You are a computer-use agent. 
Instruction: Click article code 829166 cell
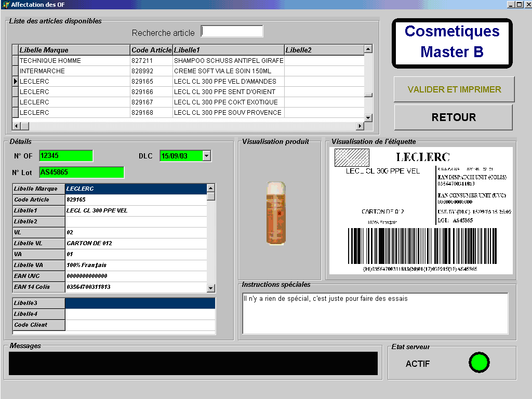coord(151,91)
